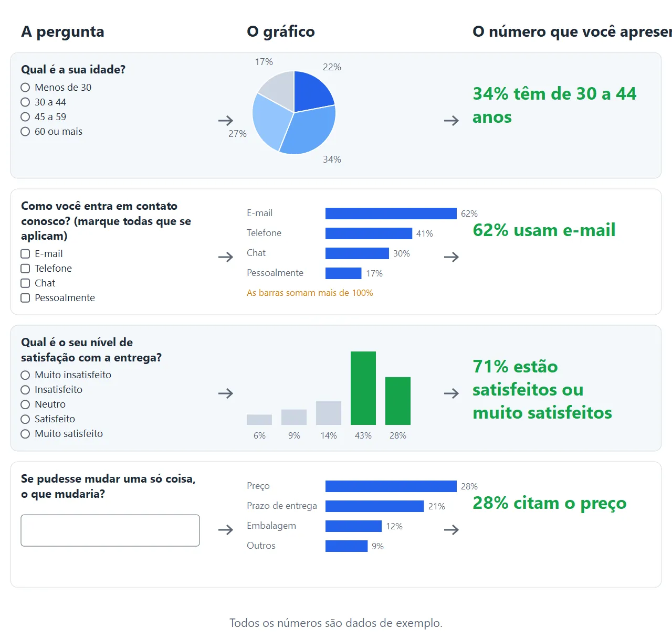Screen dimensions: 672x640
Task: Click the open-answer text input box
Action: point(110,530)
